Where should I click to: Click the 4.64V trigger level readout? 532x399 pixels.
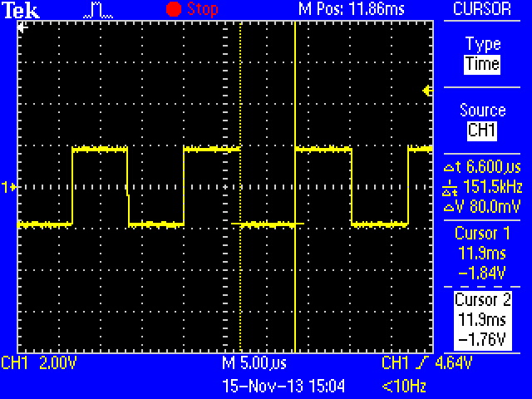453,362
